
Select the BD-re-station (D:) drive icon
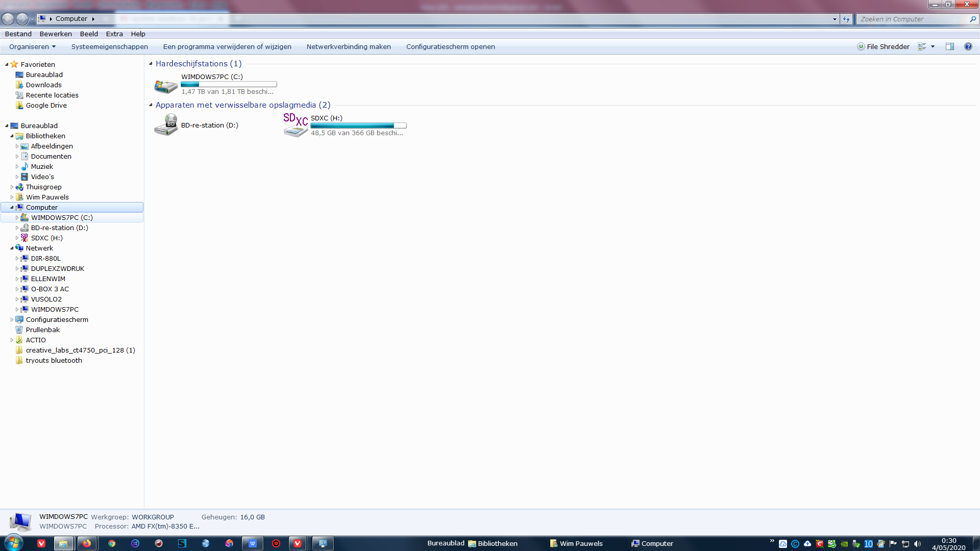166,125
